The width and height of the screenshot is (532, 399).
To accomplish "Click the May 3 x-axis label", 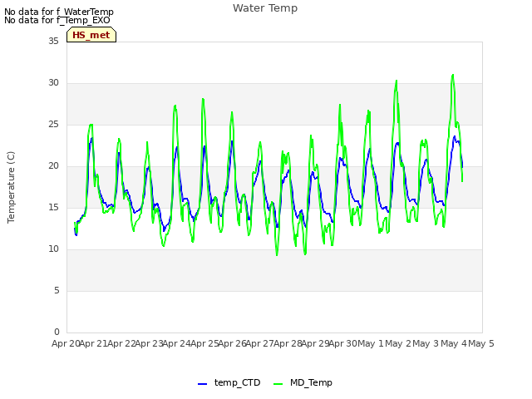I will click(426, 343).
